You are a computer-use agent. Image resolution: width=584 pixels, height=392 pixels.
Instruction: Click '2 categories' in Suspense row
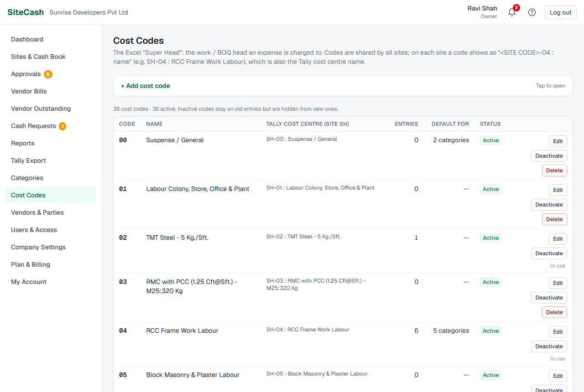pos(451,140)
